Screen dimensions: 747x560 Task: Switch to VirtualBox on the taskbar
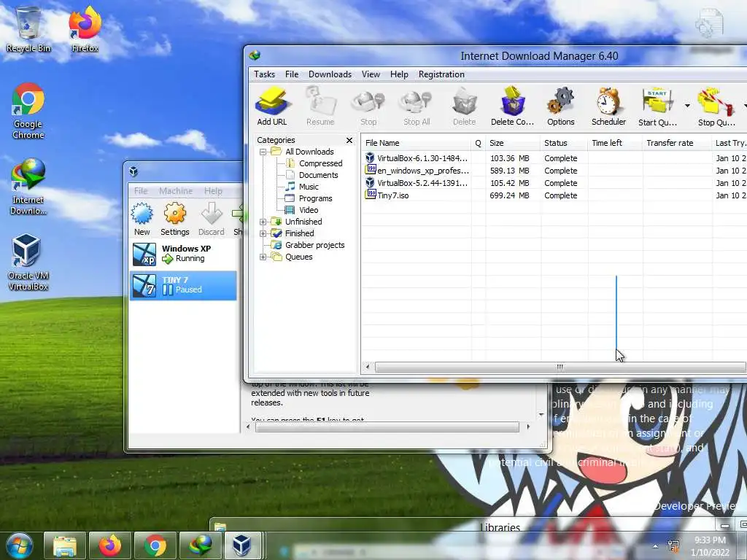coord(242,545)
